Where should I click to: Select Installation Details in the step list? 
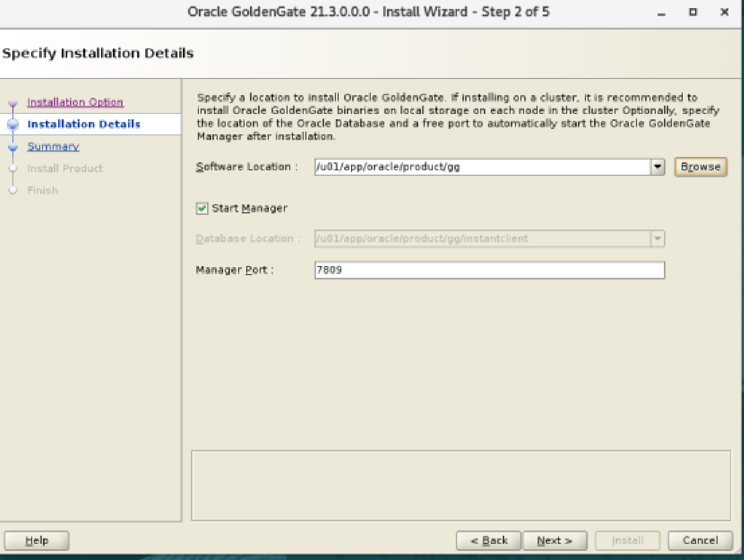coord(84,124)
